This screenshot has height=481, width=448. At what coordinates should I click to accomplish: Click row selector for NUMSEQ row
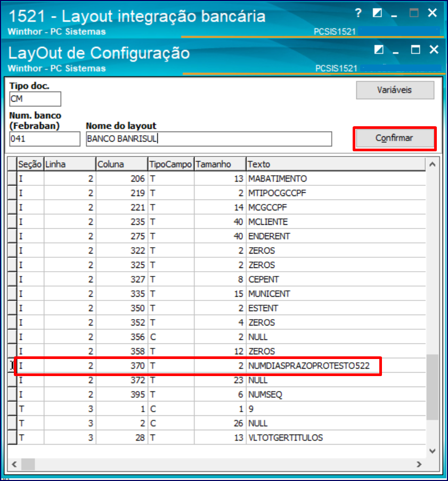coord(12,395)
